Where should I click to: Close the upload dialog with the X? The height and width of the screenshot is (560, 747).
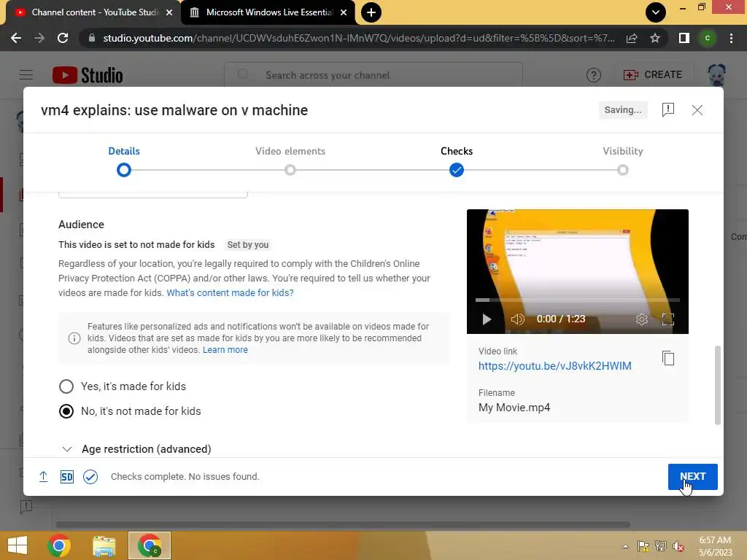697,110
